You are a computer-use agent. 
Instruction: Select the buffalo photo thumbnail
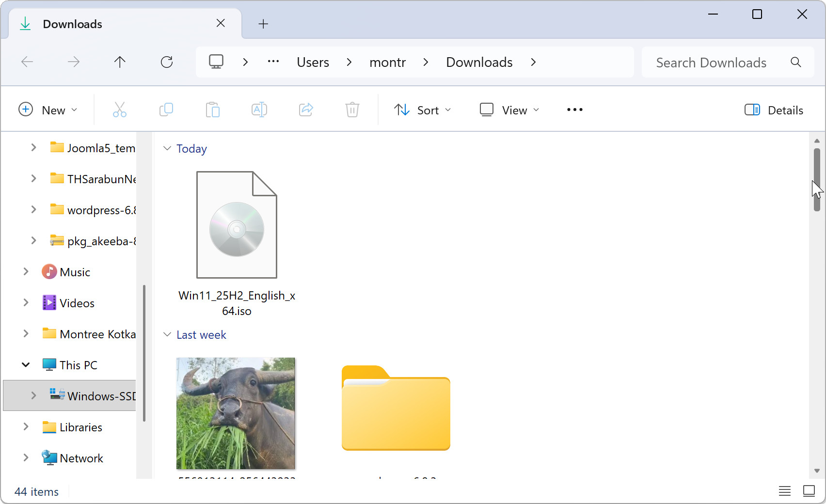pyautogui.click(x=236, y=413)
